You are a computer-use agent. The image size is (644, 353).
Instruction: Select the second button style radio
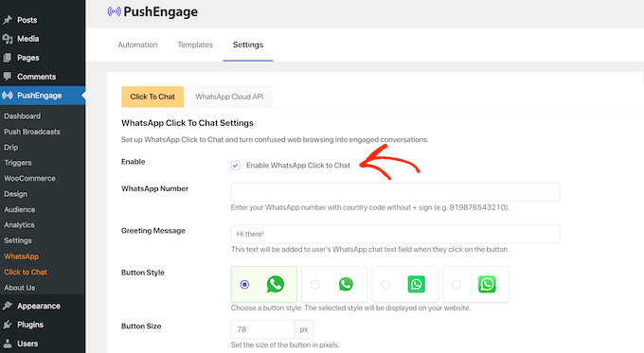(x=315, y=285)
